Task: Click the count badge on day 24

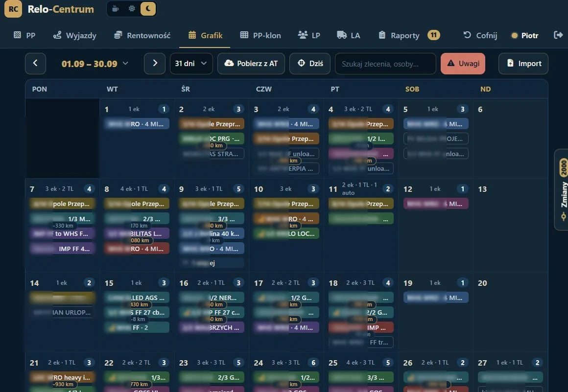Action: [x=313, y=362]
